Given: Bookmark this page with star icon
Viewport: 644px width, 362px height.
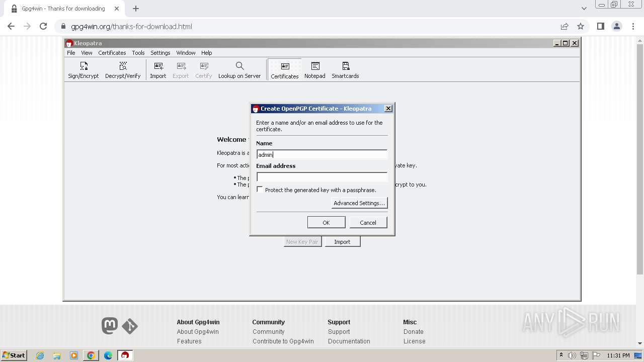Looking at the screenshot, I should point(581,26).
